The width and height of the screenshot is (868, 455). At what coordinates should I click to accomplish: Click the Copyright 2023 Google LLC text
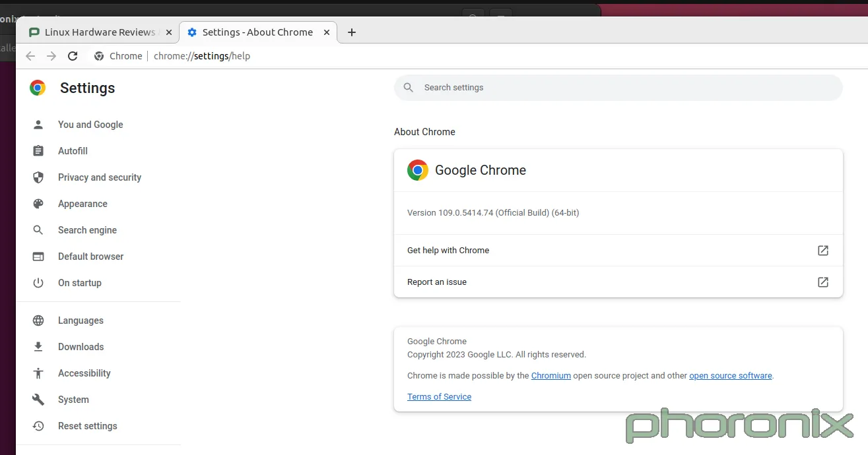[496, 355]
